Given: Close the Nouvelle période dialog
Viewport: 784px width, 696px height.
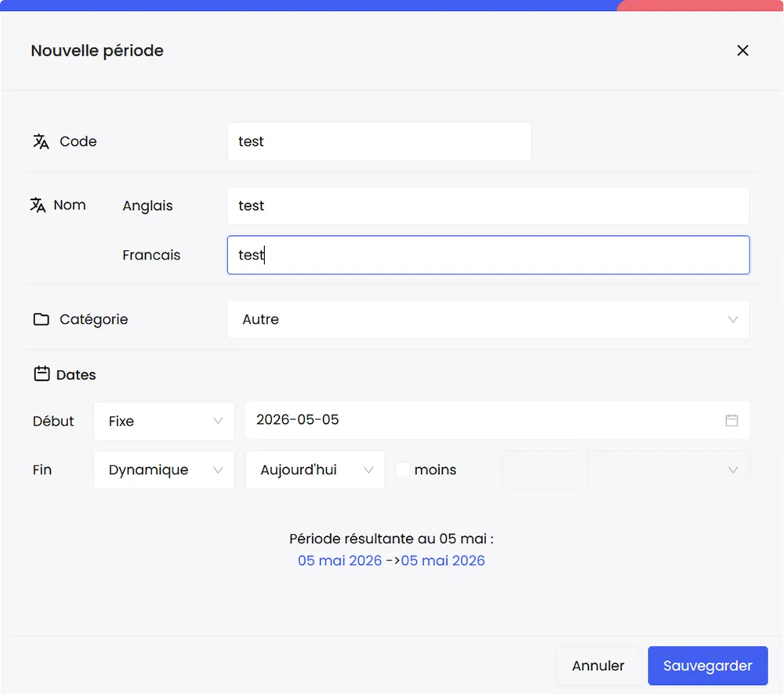Looking at the screenshot, I should [x=742, y=50].
